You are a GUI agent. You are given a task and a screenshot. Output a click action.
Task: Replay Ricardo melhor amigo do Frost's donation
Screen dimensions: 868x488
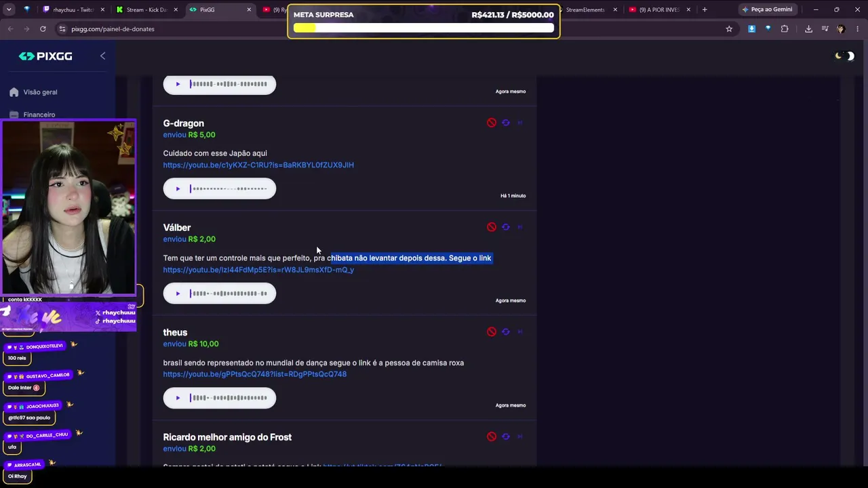point(506,436)
